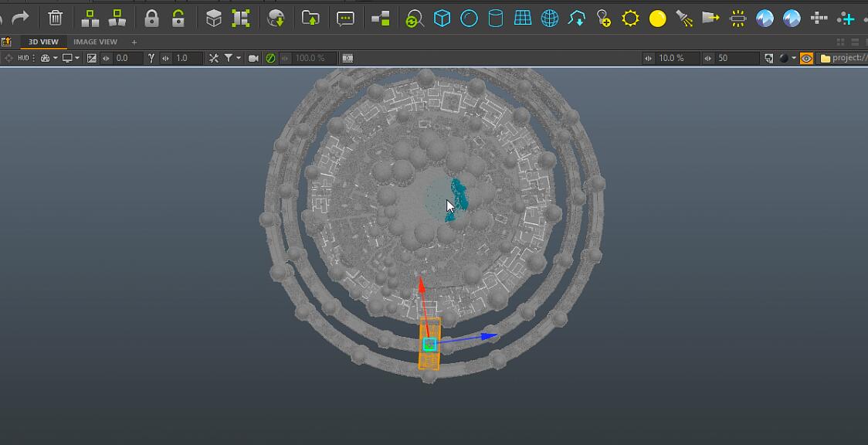This screenshot has width=868, height=445.
Task: Click the folder with up arrow icon
Action: 310,18
